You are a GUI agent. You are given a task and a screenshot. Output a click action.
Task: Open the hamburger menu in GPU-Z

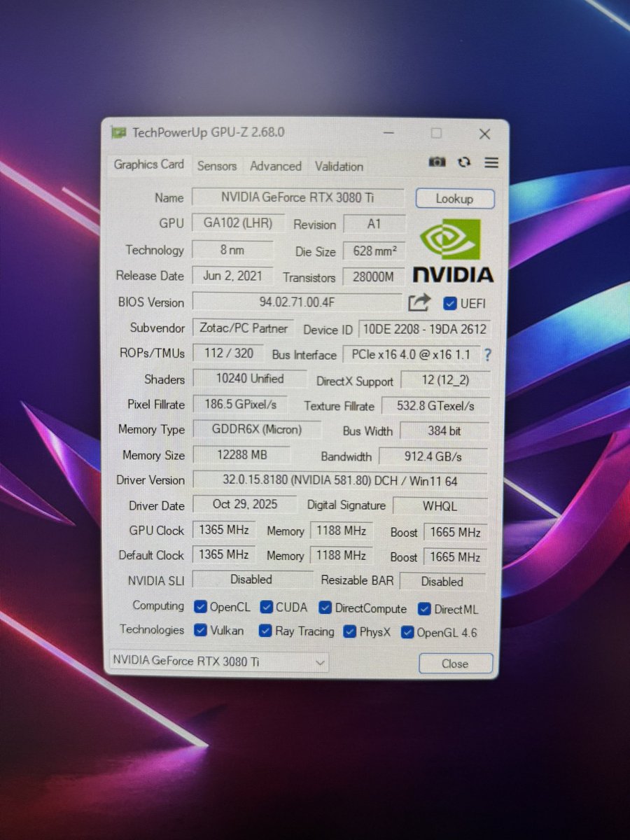coord(491,162)
